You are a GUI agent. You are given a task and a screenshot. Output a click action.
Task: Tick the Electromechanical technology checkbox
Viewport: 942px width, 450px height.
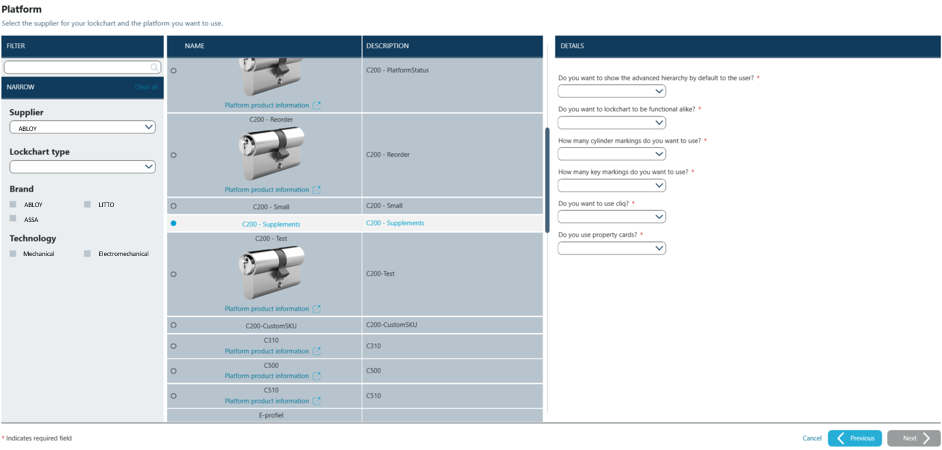pyautogui.click(x=88, y=254)
